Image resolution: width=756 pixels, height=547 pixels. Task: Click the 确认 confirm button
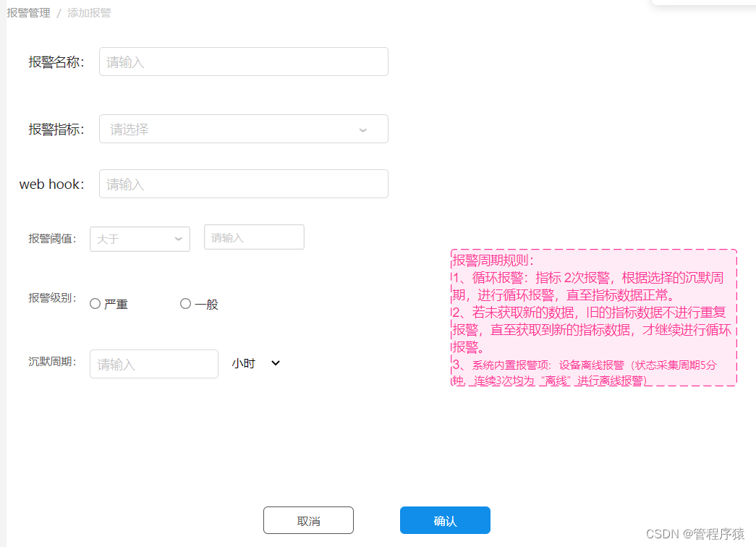coord(445,520)
